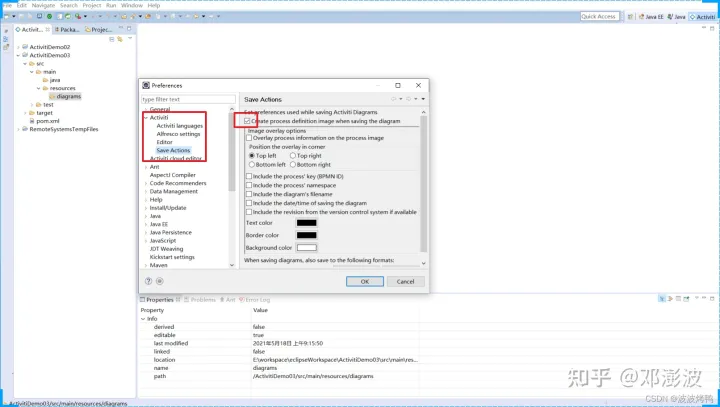This screenshot has width=720, height=407.
Task: Open the Navigate menu
Action: point(43,6)
